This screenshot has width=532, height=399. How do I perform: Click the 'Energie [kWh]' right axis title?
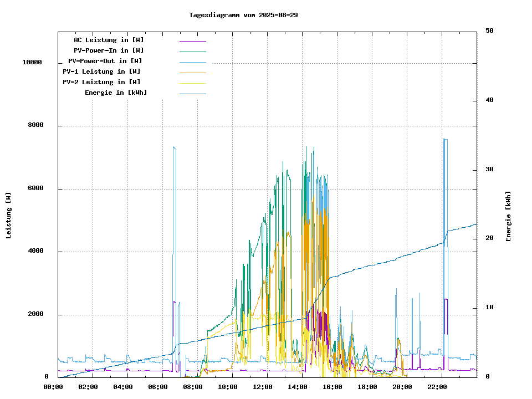[508, 216]
